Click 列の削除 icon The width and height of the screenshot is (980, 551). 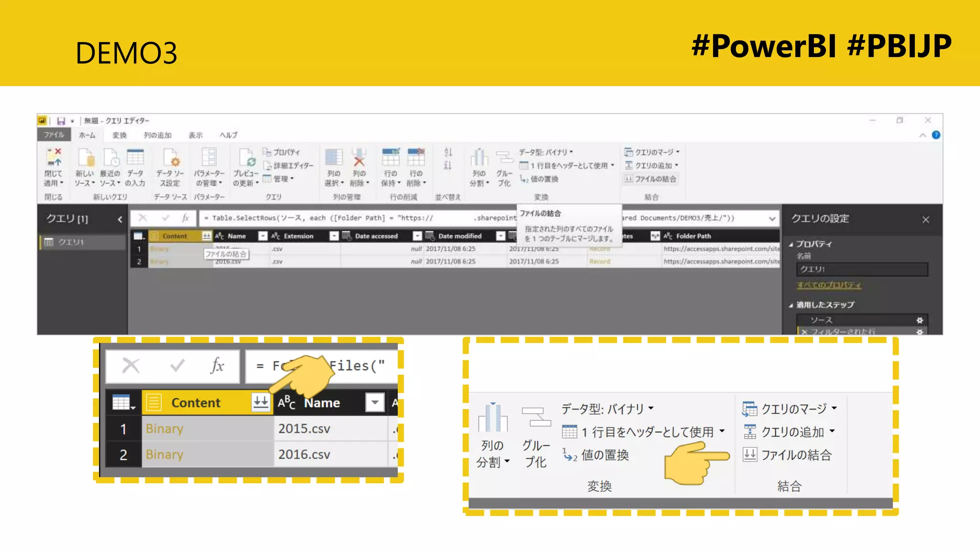coord(359,157)
